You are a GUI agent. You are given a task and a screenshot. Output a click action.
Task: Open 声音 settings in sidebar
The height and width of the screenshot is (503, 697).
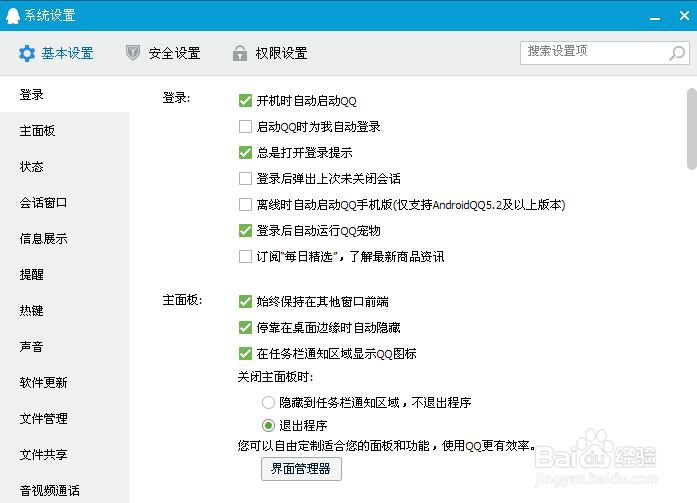coord(64,347)
